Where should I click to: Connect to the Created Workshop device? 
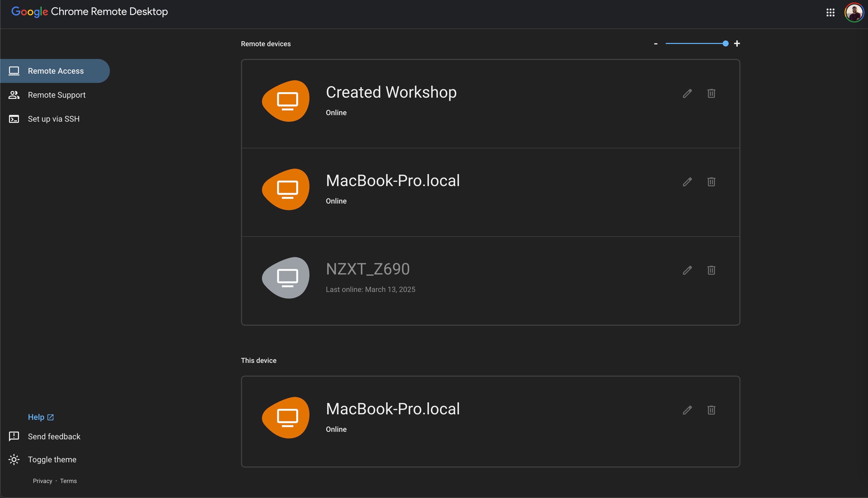[391, 92]
